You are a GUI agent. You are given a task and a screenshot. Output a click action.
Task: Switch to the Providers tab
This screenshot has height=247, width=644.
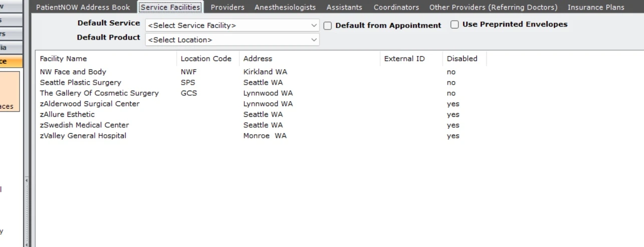[x=227, y=7]
